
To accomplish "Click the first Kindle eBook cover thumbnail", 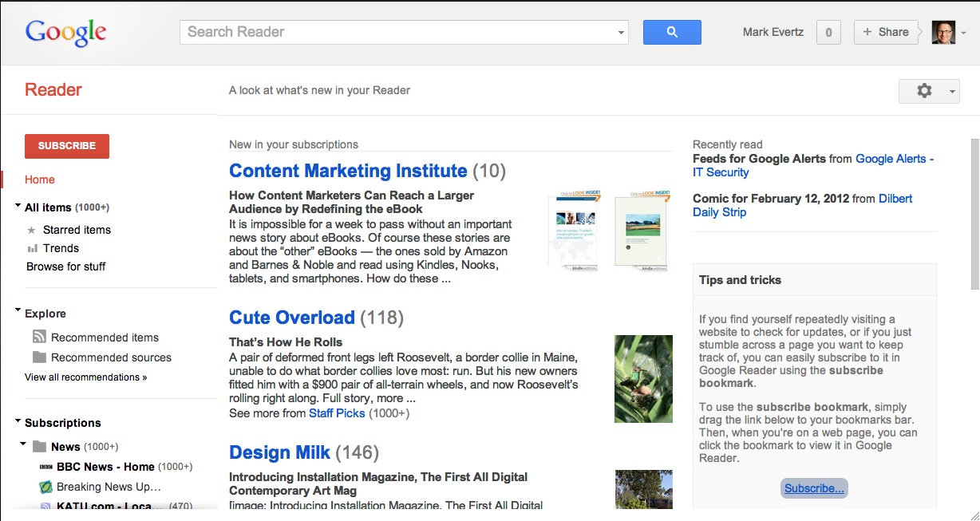I will [575, 230].
